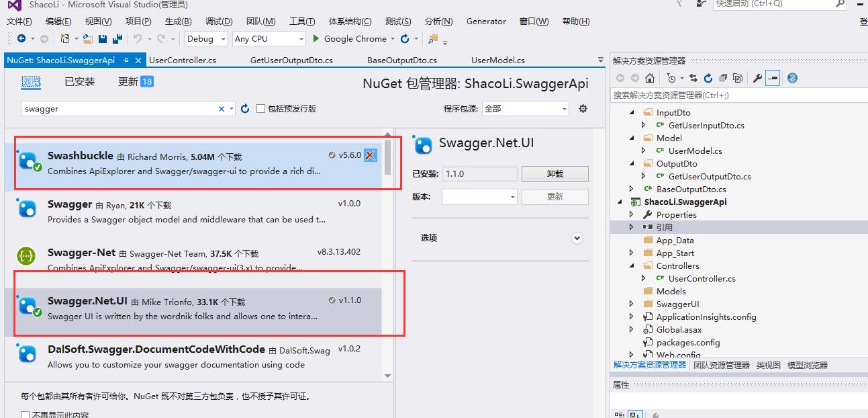
Task: Collapse the InputDto folder
Action: [x=632, y=113]
